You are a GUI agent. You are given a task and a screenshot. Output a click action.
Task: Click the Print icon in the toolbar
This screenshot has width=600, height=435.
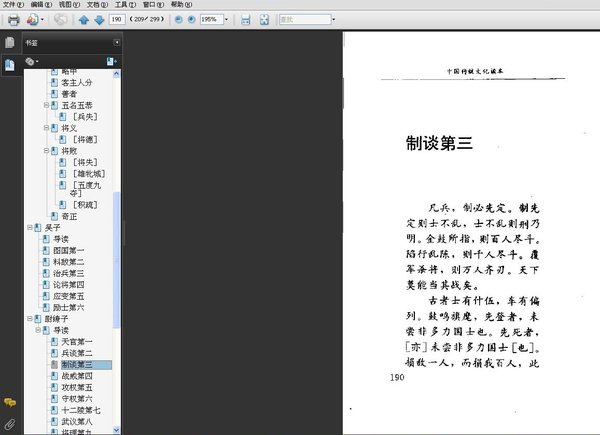(13, 19)
